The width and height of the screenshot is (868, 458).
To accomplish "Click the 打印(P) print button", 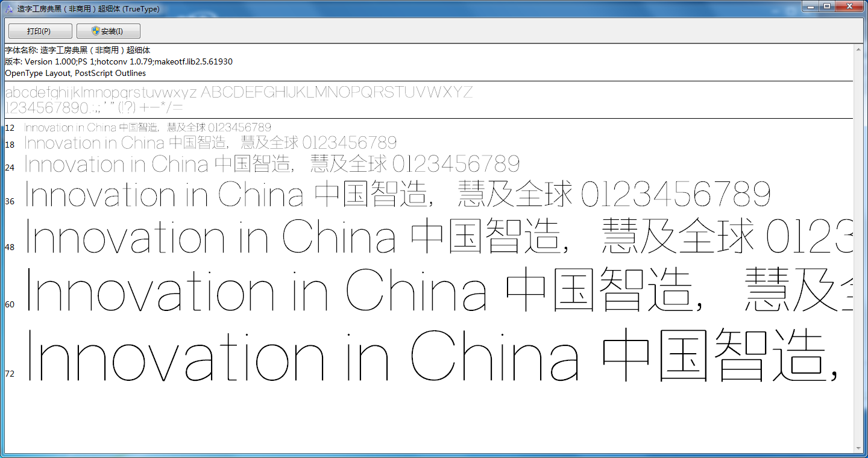I will [40, 31].
